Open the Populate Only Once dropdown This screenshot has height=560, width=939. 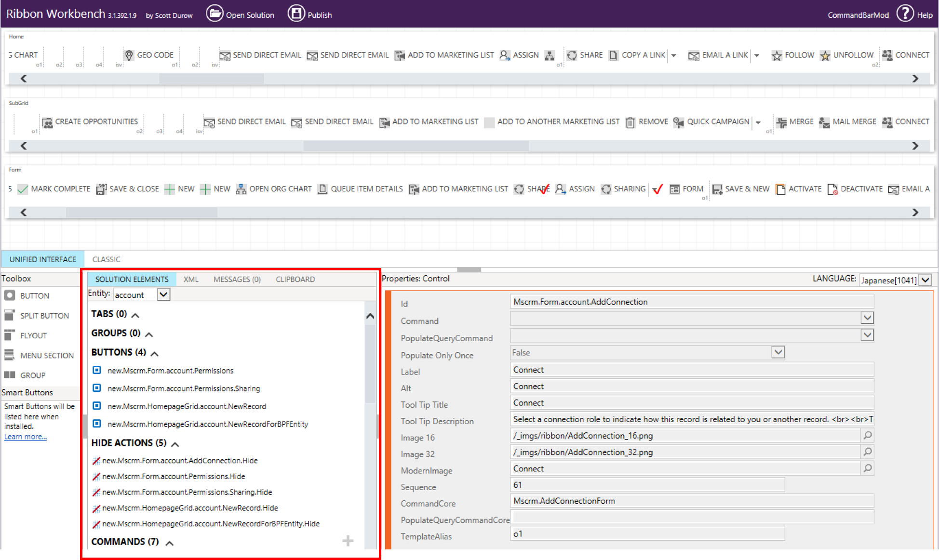778,352
